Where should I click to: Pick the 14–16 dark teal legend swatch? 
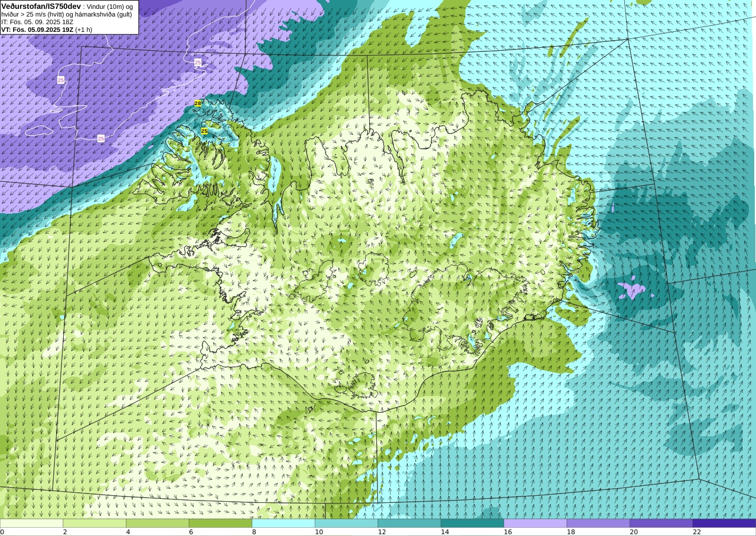(472, 523)
